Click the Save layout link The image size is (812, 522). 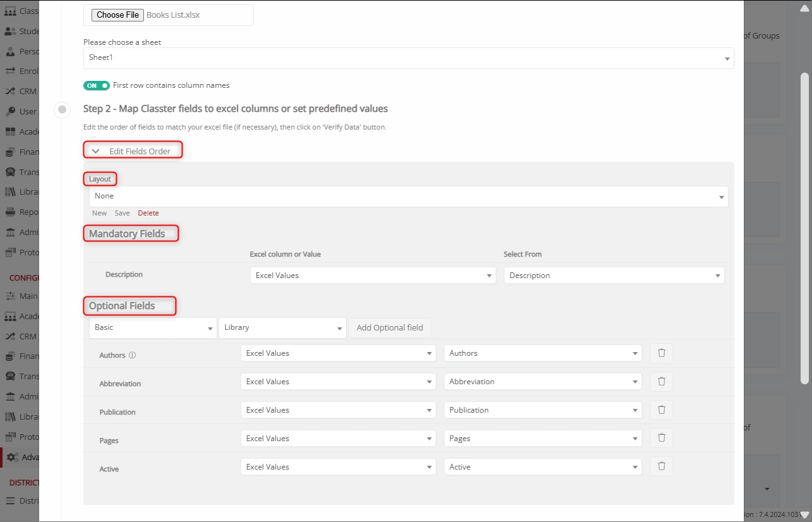coord(122,213)
